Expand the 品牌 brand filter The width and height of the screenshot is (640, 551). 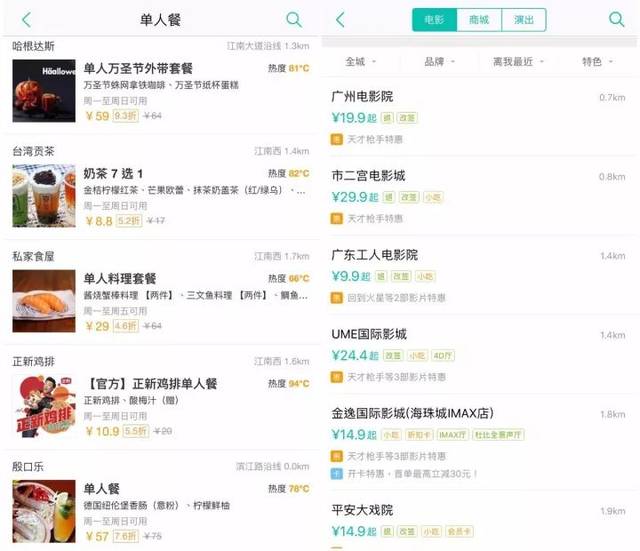tap(439, 62)
